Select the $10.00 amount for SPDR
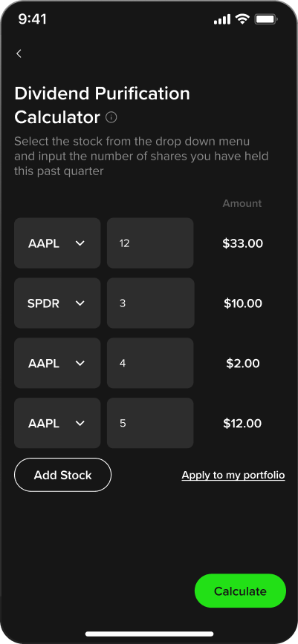This screenshot has height=644, width=298. 243,303
